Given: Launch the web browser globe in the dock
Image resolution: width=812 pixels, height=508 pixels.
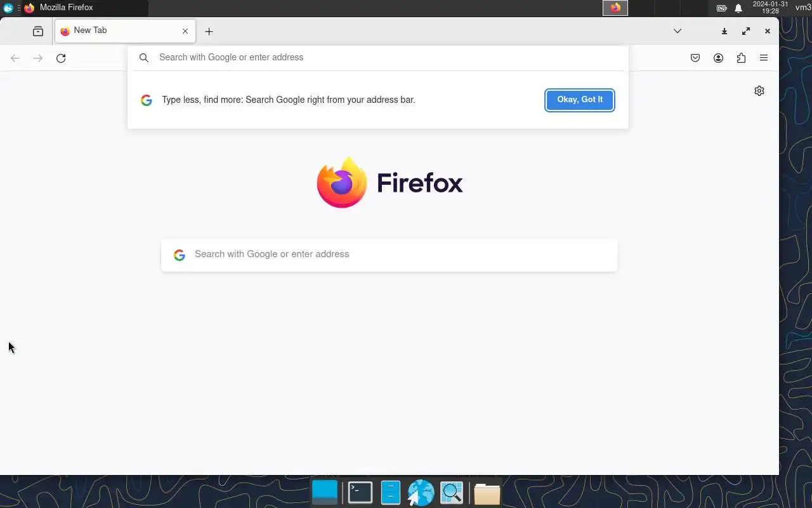Looking at the screenshot, I should coord(421,493).
